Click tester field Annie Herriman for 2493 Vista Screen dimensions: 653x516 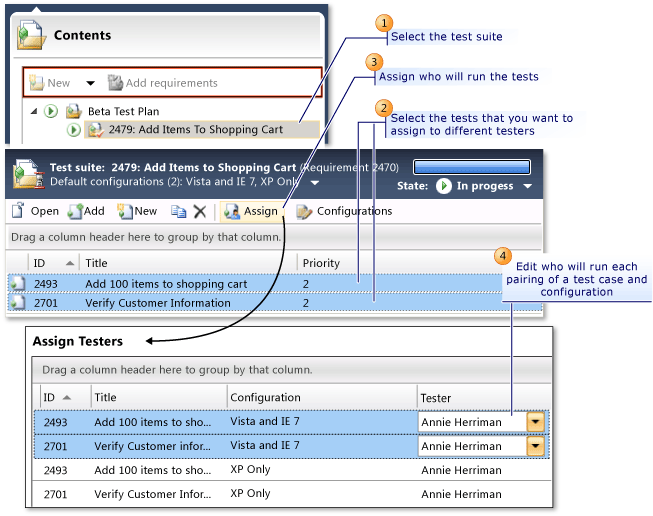tap(472, 422)
